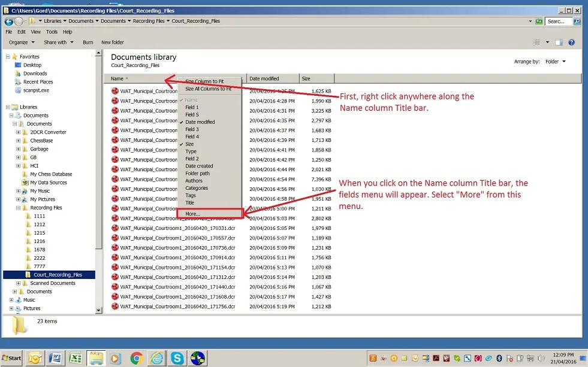The image size is (588, 367).
Task: Collapse the Libraries tree node
Action: pyautogui.click(x=8, y=107)
